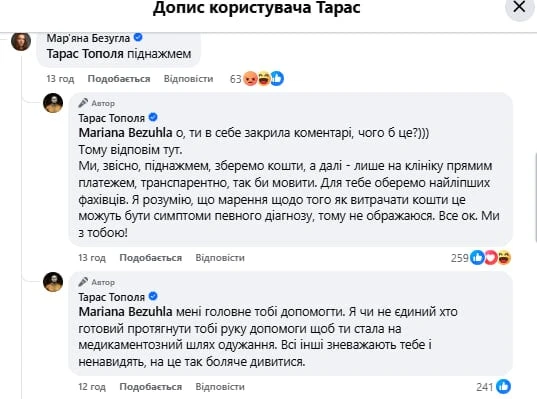Screen dimensions: 537x399
Task: Open the Мар'яна Безугла commenter name link
Action: click(88, 38)
